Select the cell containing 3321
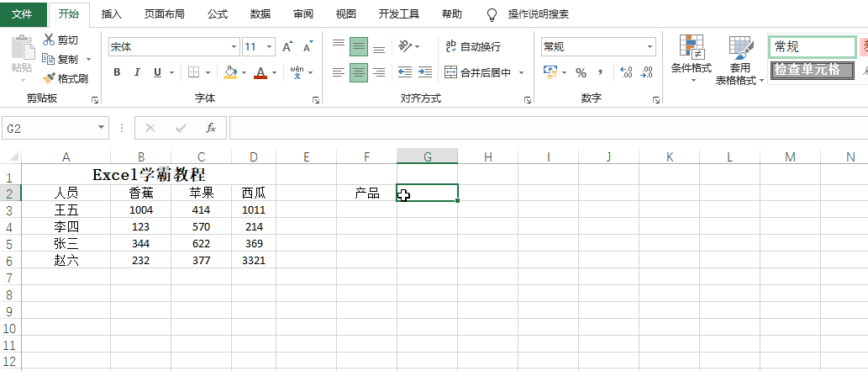 tap(254, 260)
